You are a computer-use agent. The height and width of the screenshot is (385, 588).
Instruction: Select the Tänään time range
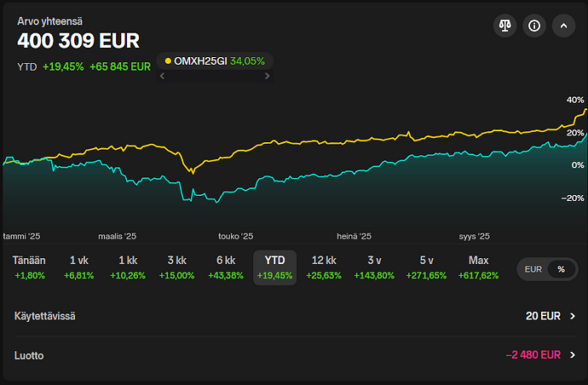coord(30,267)
